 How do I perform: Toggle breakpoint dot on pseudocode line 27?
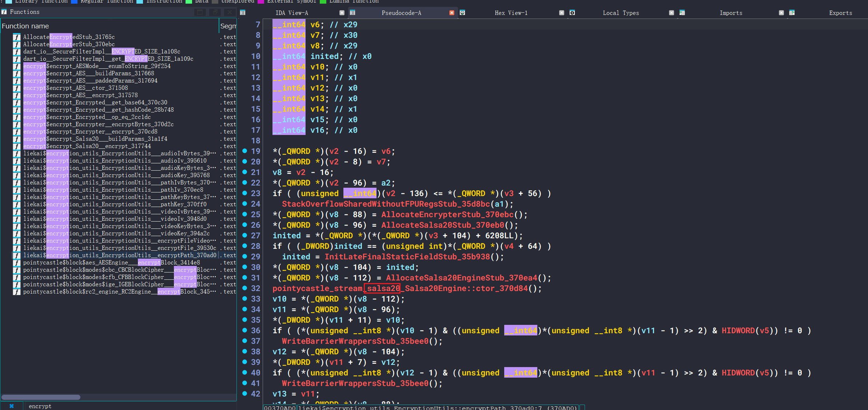pos(245,235)
